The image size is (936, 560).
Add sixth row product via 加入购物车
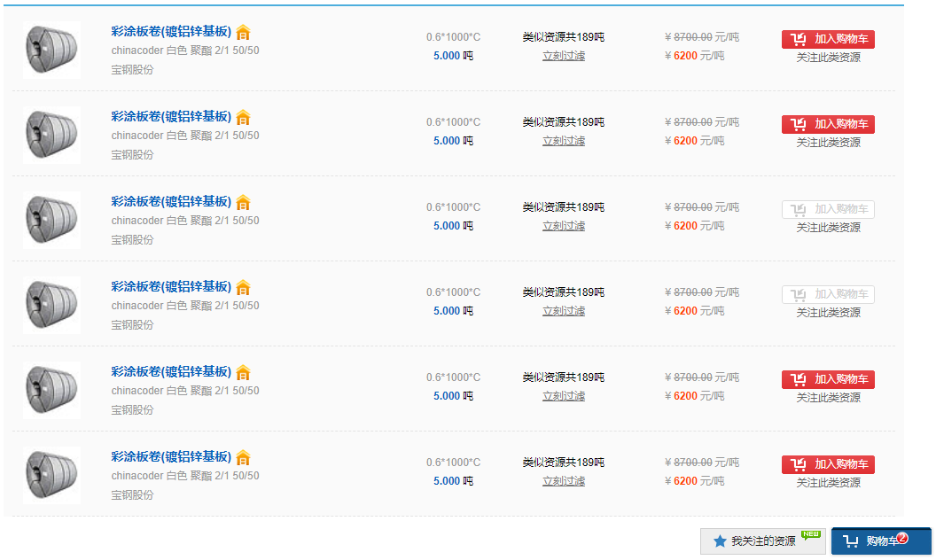coord(828,464)
